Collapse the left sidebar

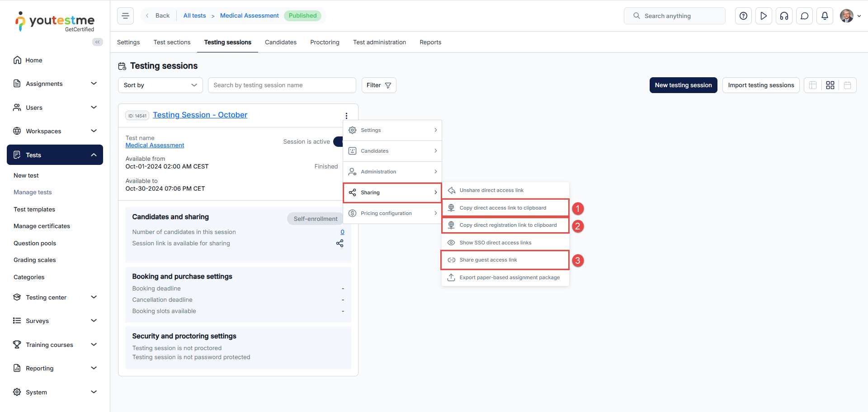(97, 42)
